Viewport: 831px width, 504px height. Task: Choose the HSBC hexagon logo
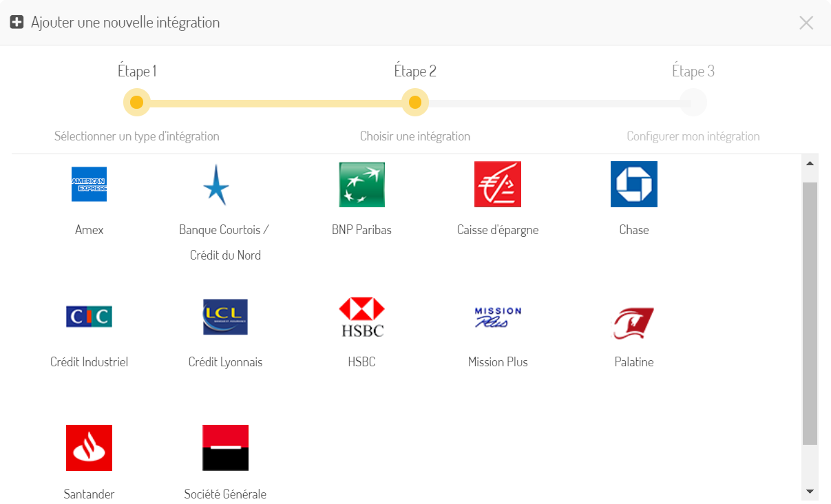click(x=361, y=317)
